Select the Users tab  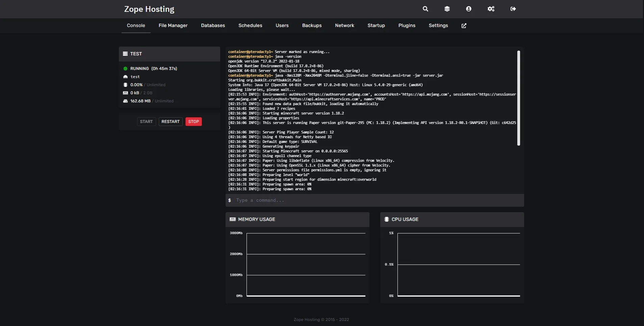(282, 26)
